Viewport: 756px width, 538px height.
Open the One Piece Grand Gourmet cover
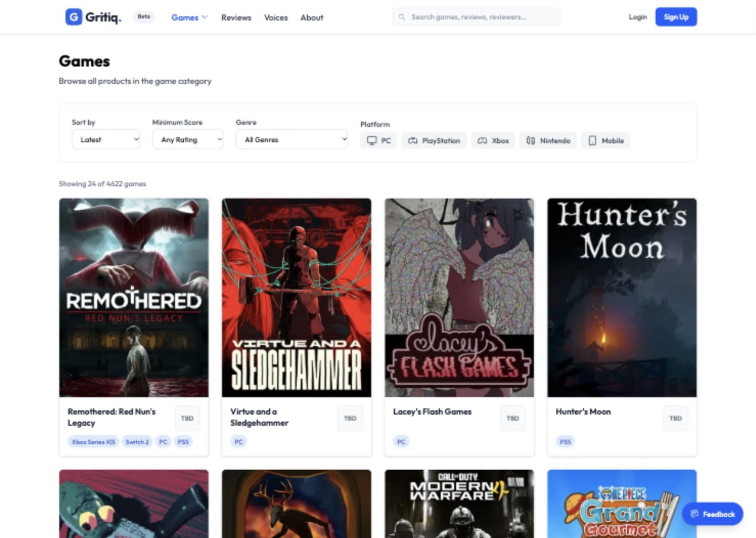(x=622, y=504)
